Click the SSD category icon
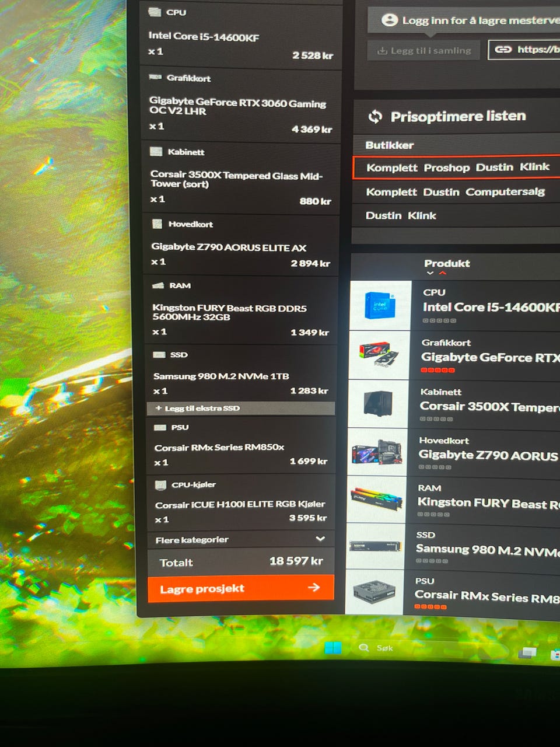560x747 pixels. point(159,354)
